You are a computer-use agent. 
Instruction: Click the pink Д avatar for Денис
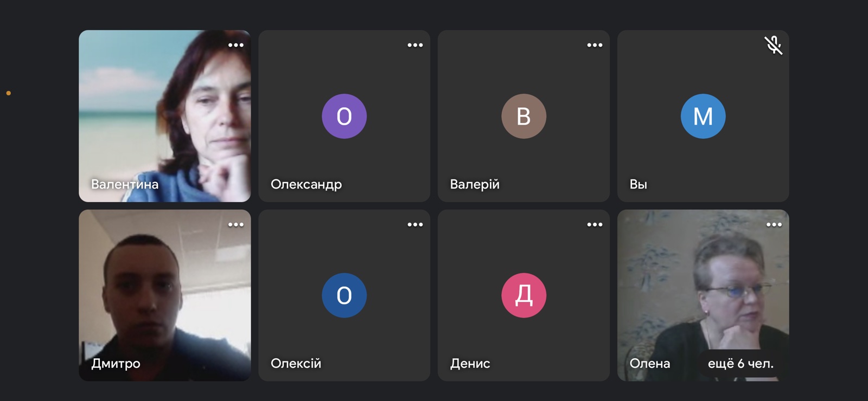524,295
